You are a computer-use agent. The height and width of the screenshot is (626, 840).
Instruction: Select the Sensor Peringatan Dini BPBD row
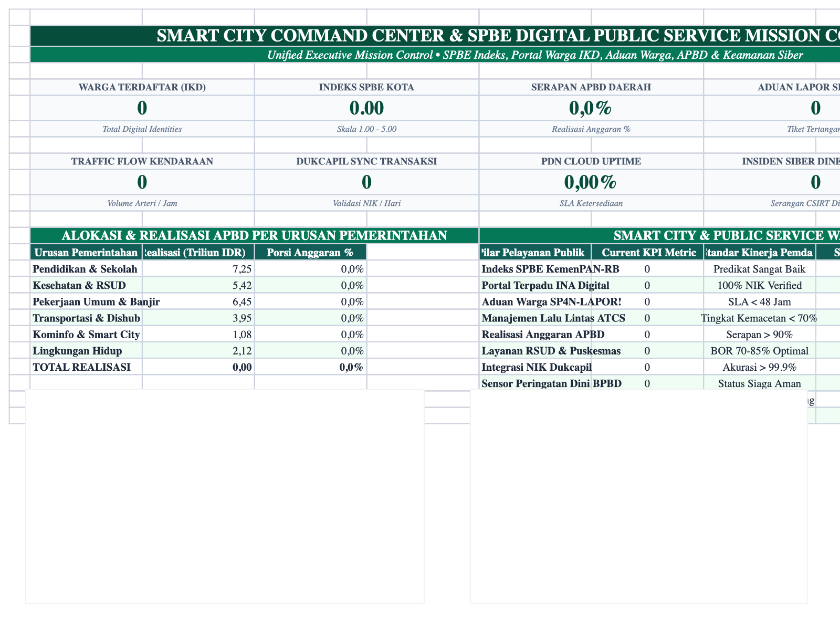coord(535,383)
